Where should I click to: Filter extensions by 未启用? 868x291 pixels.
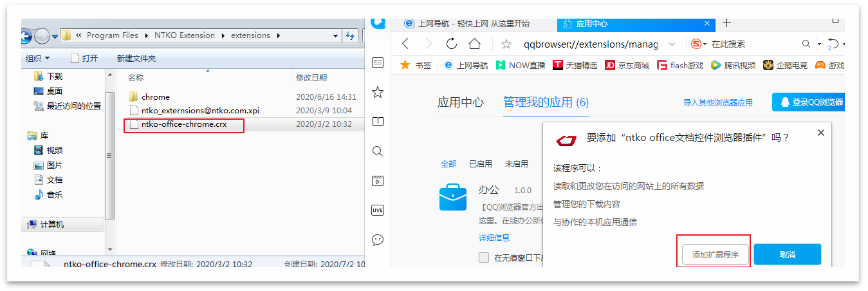point(516,164)
